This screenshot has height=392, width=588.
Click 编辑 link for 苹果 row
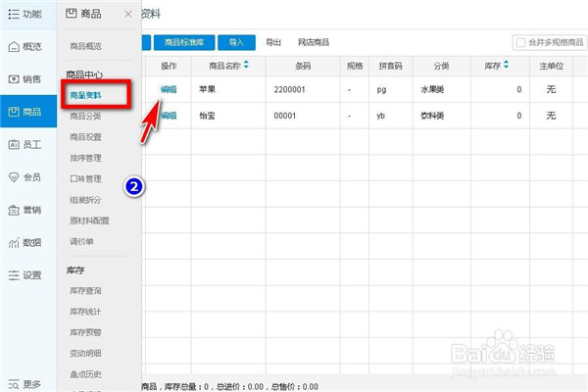pyautogui.click(x=169, y=88)
